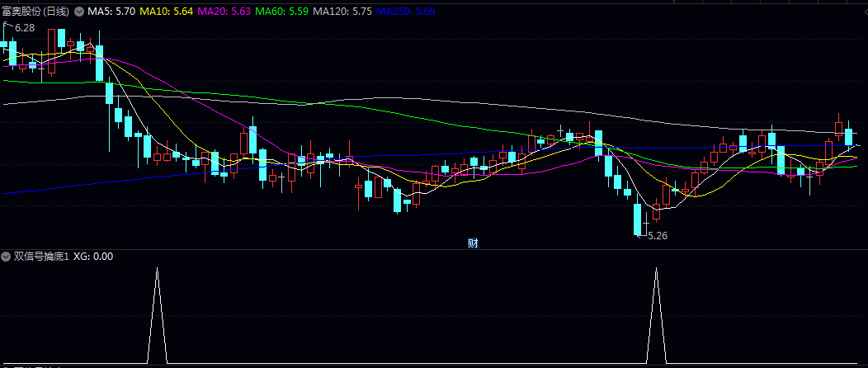Select the MA5: 5.70 moving average label
The image size is (868, 368).
[x=111, y=11]
